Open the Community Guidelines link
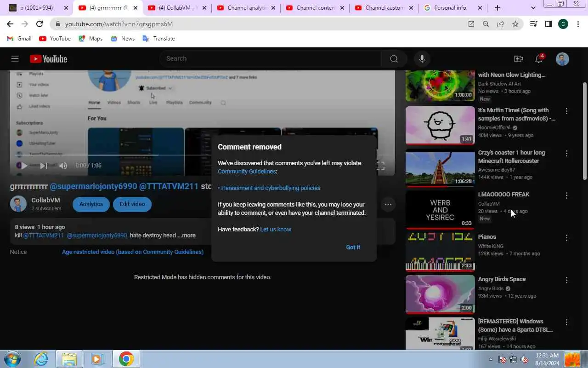Screen dimensions: 588x368 click(247, 172)
